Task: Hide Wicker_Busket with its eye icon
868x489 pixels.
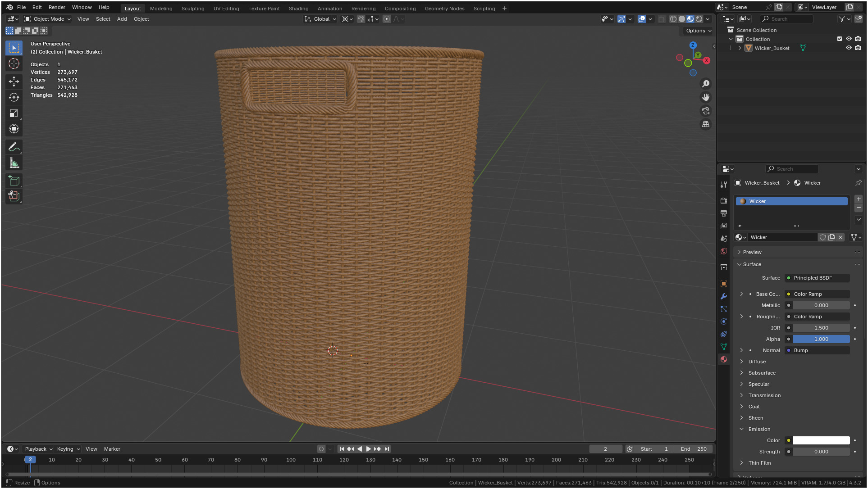Action: point(849,48)
